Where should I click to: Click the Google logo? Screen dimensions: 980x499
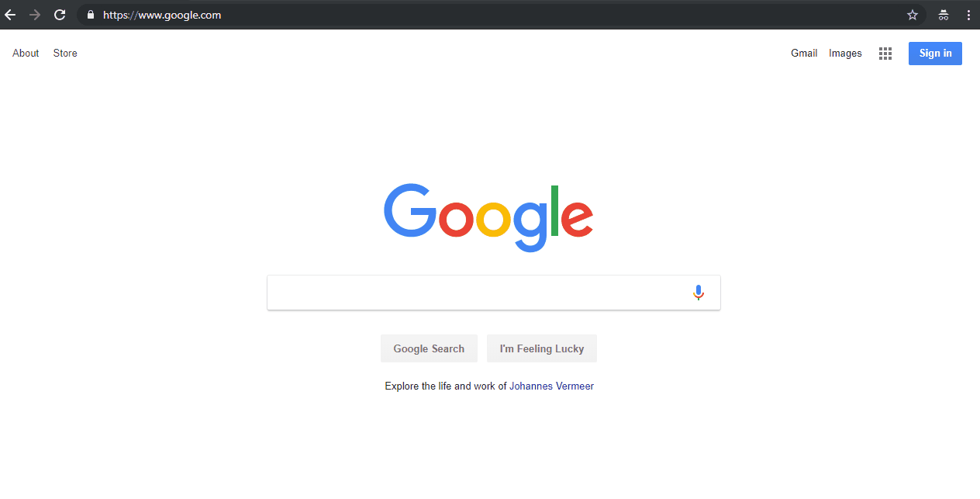[x=488, y=217]
